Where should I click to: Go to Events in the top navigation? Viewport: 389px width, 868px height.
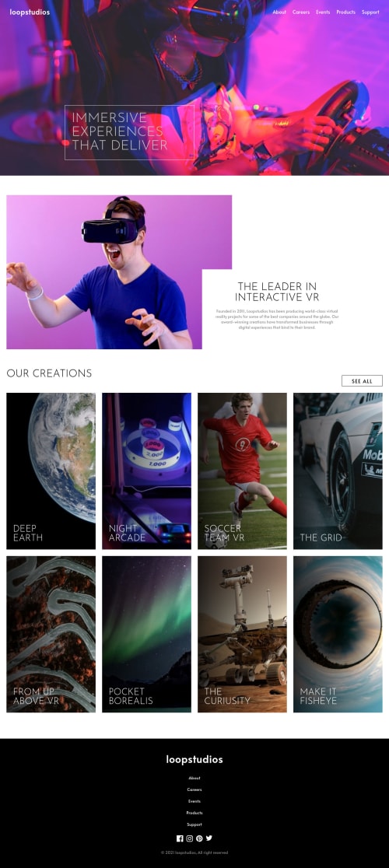click(323, 12)
